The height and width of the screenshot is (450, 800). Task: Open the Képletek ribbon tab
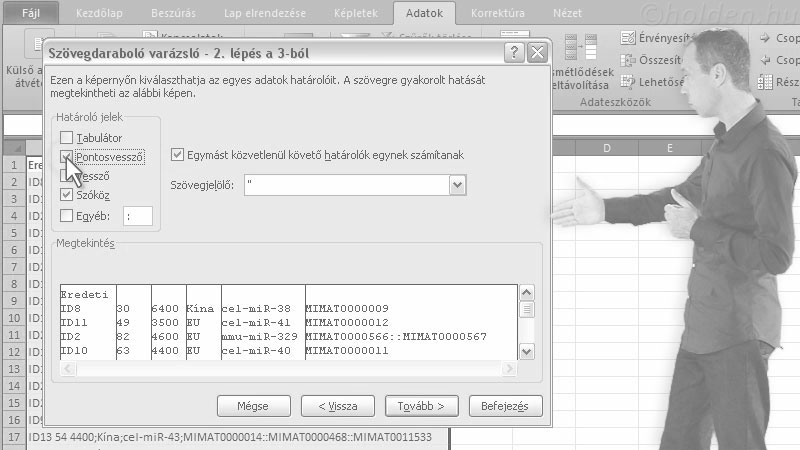coord(356,13)
